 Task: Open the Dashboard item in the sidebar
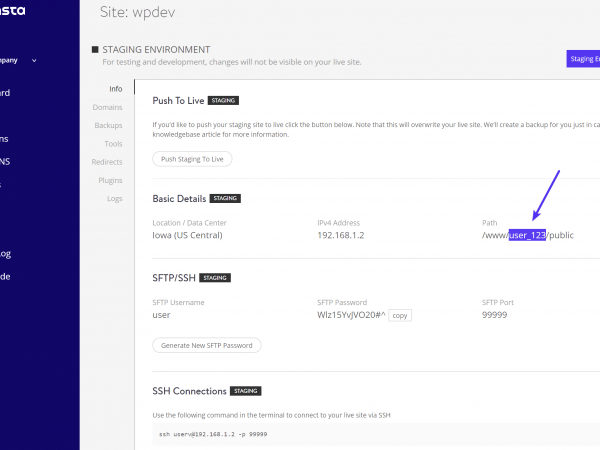coord(5,94)
